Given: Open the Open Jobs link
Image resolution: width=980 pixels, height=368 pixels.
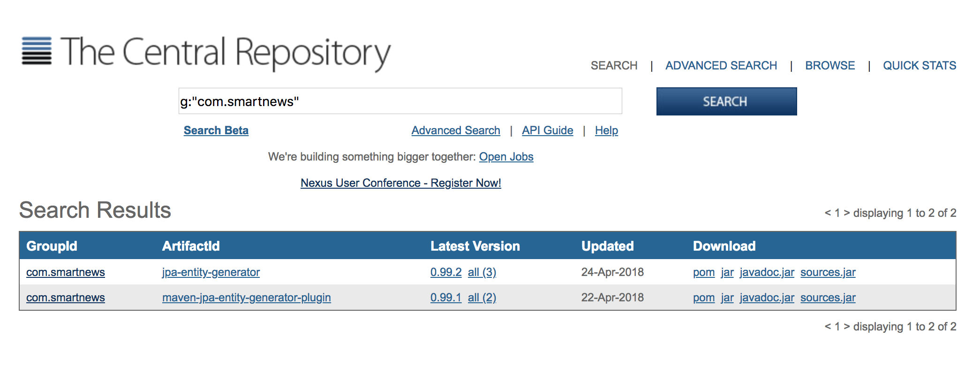Looking at the screenshot, I should (x=506, y=157).
